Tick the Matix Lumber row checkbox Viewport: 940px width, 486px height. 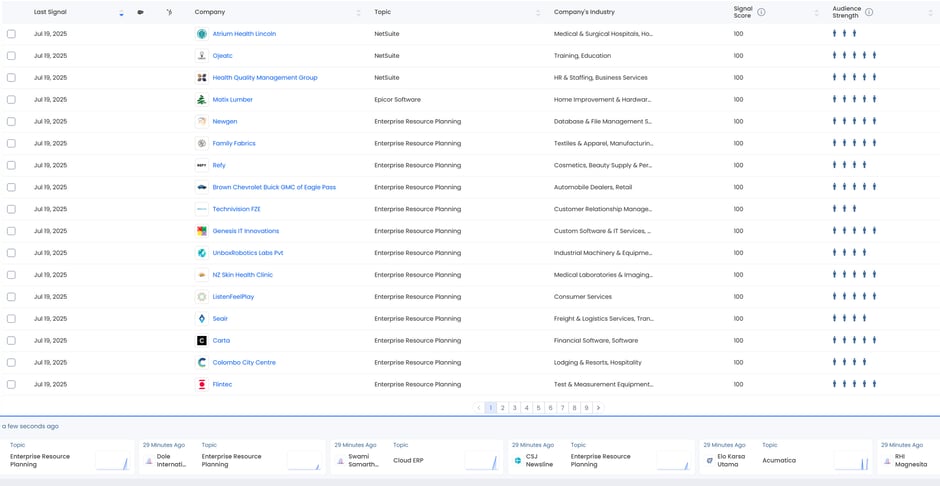coord(11,99)
